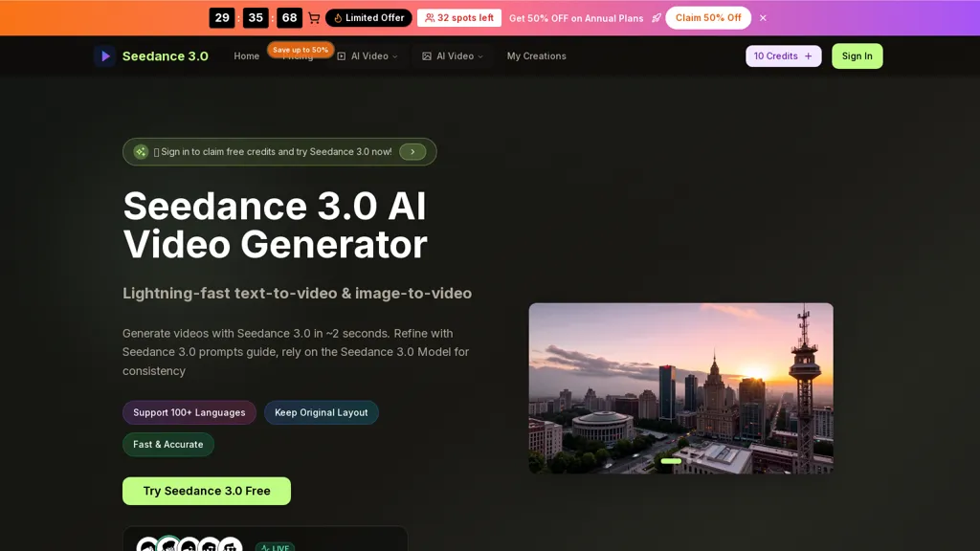
Task: Click the 10 Credits button
Action: click(783, 56)
